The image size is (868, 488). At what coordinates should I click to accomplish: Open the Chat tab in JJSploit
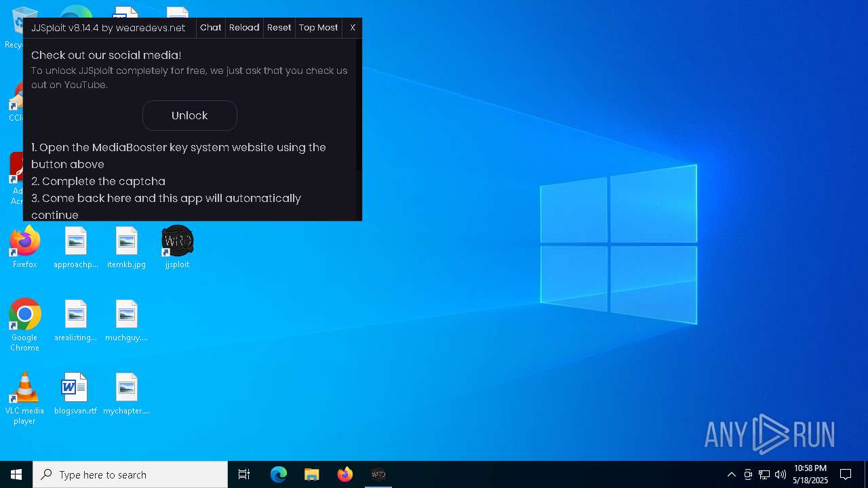pyautogui.click(x=210, y=28)
